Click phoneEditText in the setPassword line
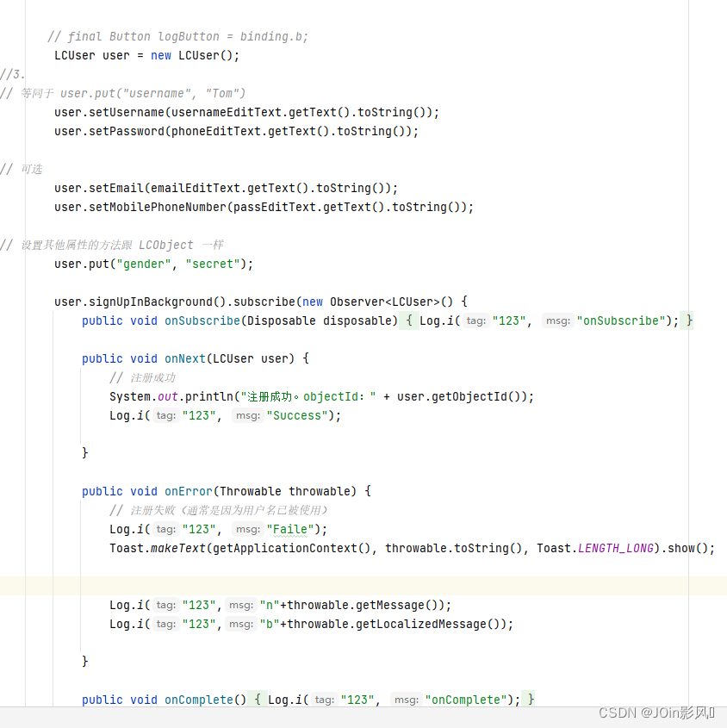Image resolution: width=727 pixels, height=728 pixels. [x=216, y=132]
